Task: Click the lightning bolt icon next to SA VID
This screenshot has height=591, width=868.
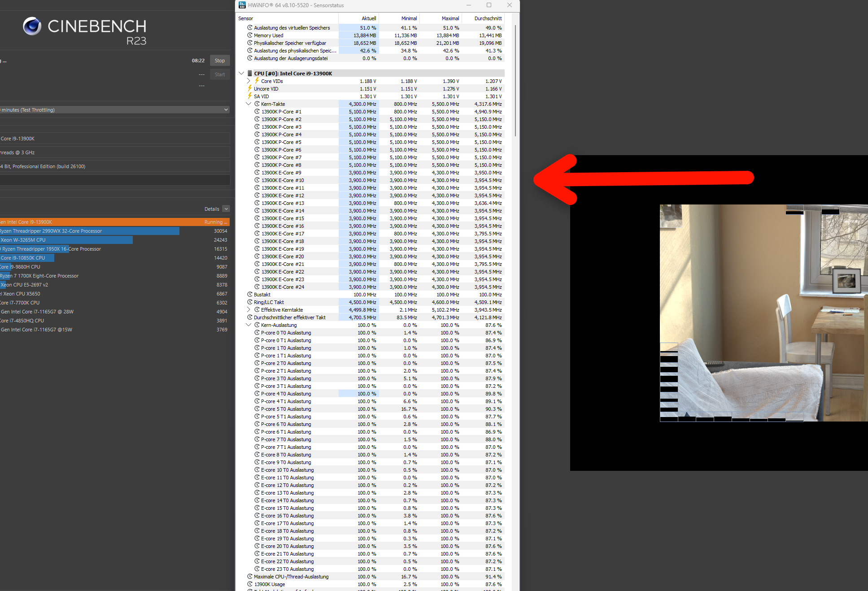Action: (250, 96)
